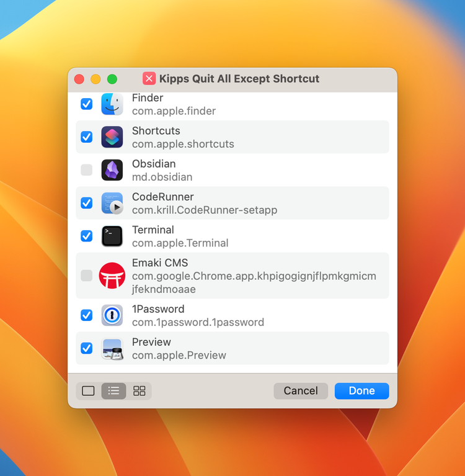Viewport: 465px width, 476px height.
Task: Enable the Obsidian checkbox
Action: click(x=86, y=170)
